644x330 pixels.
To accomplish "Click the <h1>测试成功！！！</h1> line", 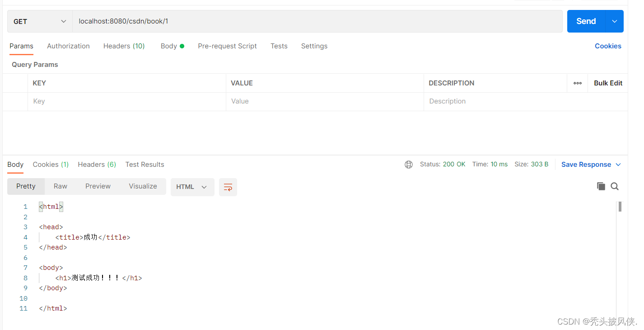I will [x=98, y=278].
